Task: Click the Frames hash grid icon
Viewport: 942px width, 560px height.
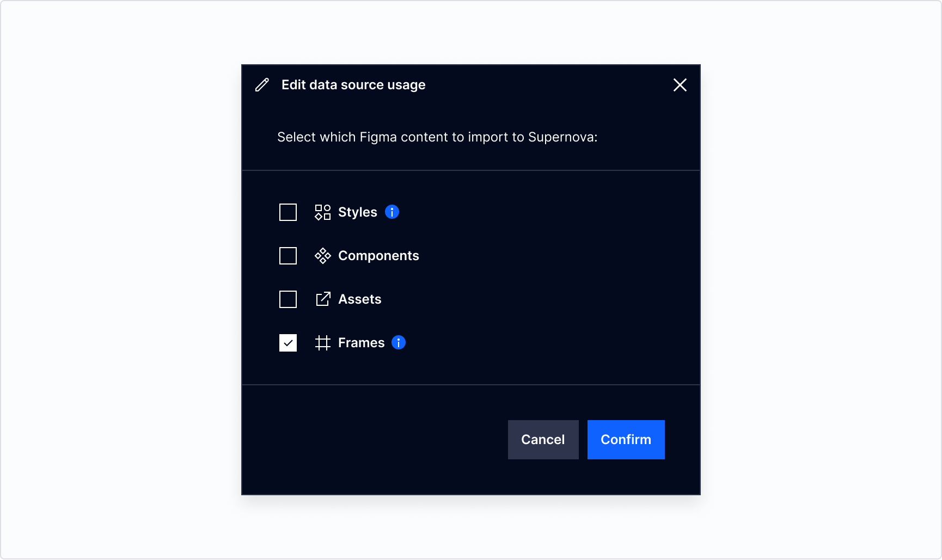Action: click(x=323, y=343)
